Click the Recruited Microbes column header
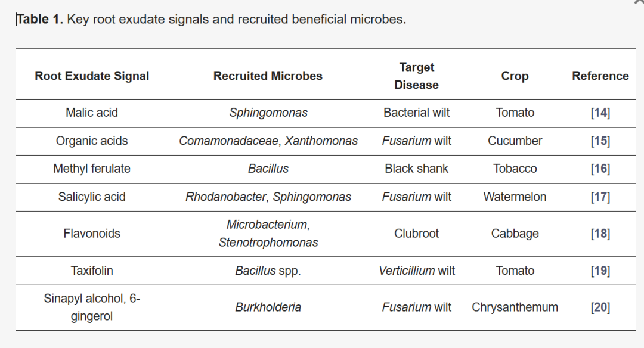This screenshot has height=348, width=644. tap(268, 76)
